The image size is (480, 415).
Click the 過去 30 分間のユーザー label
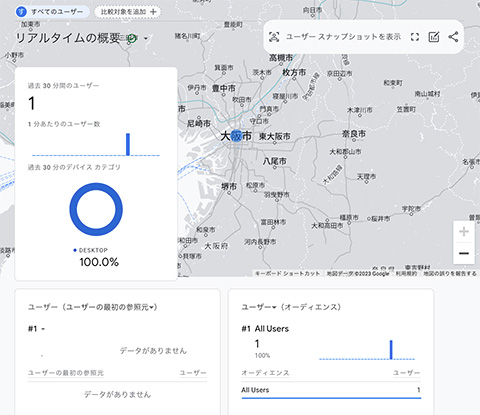pyautogui.click(x=63, y=86)
